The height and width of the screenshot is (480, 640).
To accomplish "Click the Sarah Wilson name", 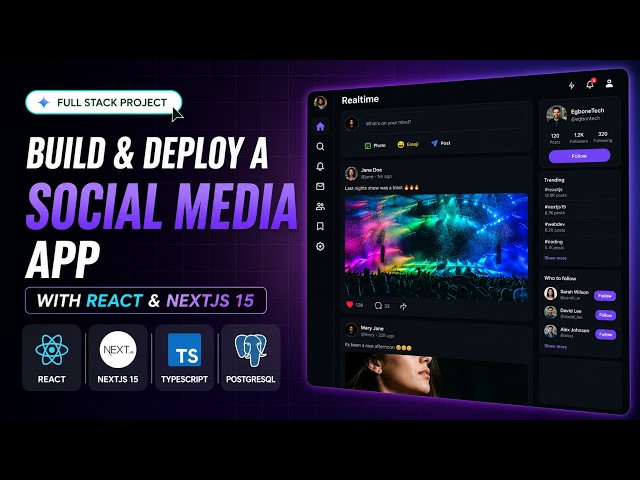I will point(574,292).
